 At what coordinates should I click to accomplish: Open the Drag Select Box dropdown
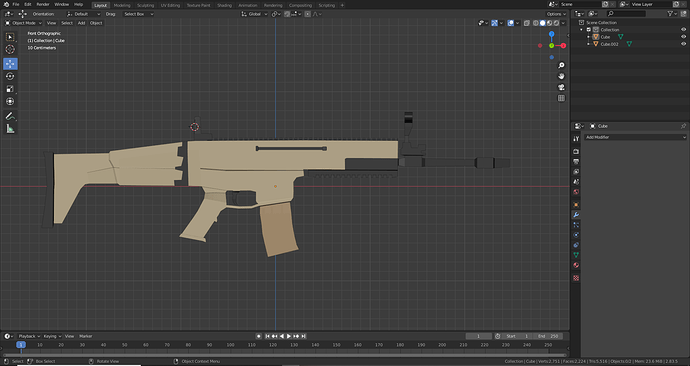pos(138,14)
